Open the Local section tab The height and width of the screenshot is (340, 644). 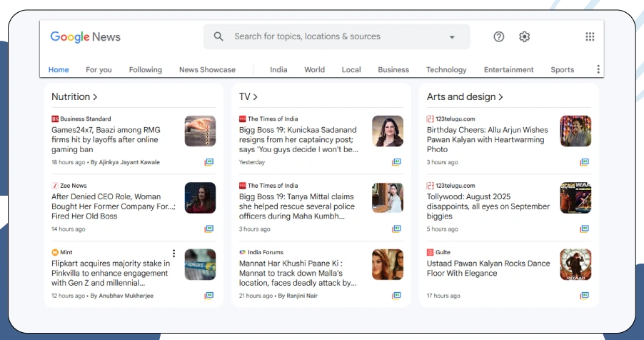[351, 69]
